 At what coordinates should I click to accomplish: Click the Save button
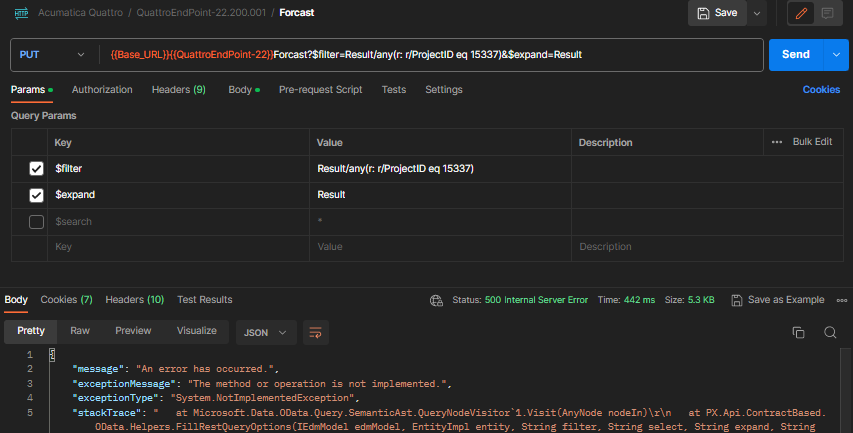tap(718, 13)
